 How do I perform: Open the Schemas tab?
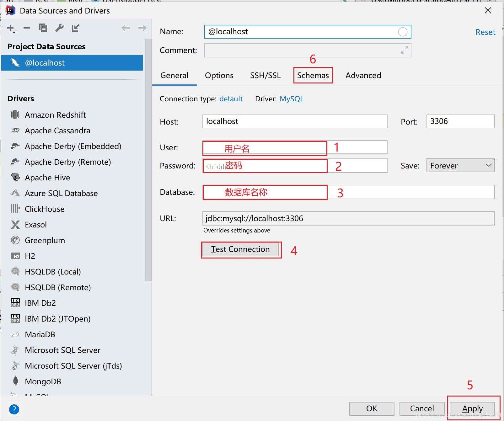point(313,76)
